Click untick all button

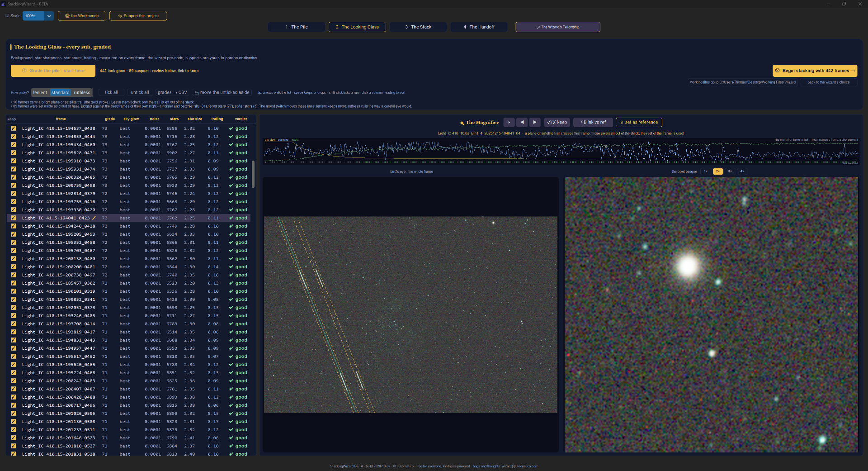[140, 93]
